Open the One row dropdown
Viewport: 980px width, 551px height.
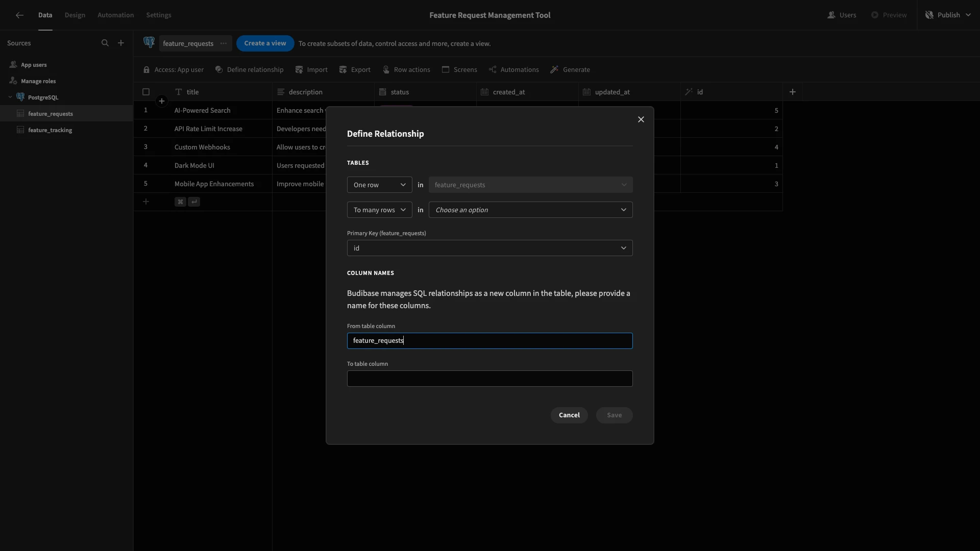tap(380, 185)
